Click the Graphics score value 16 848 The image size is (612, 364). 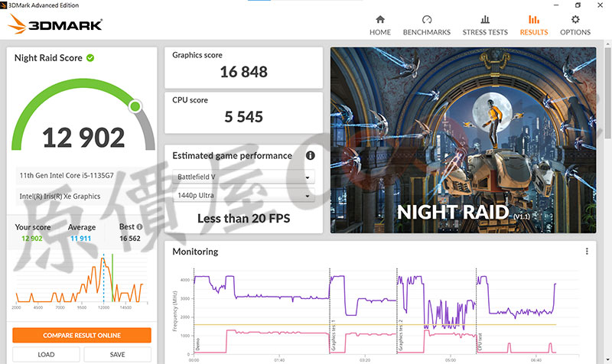(243, 72)
